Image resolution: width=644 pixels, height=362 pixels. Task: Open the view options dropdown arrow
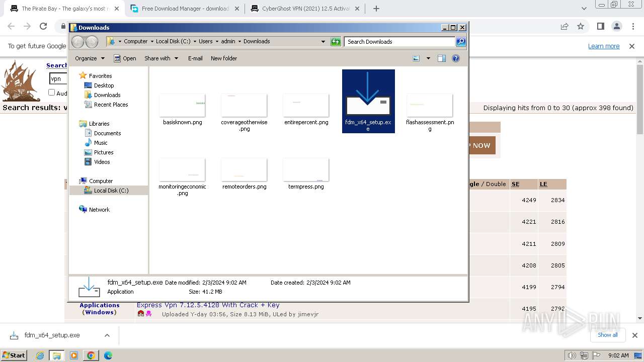(x=428, y=58)
